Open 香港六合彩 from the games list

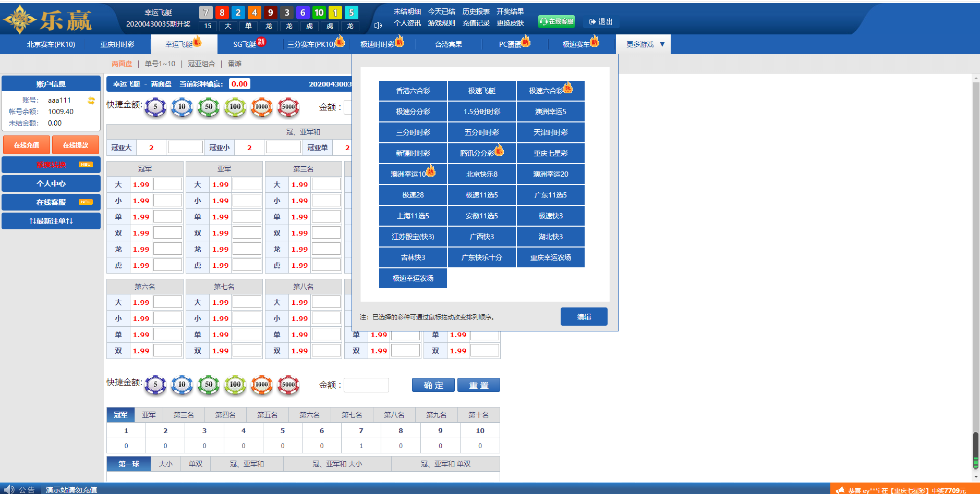413,91
